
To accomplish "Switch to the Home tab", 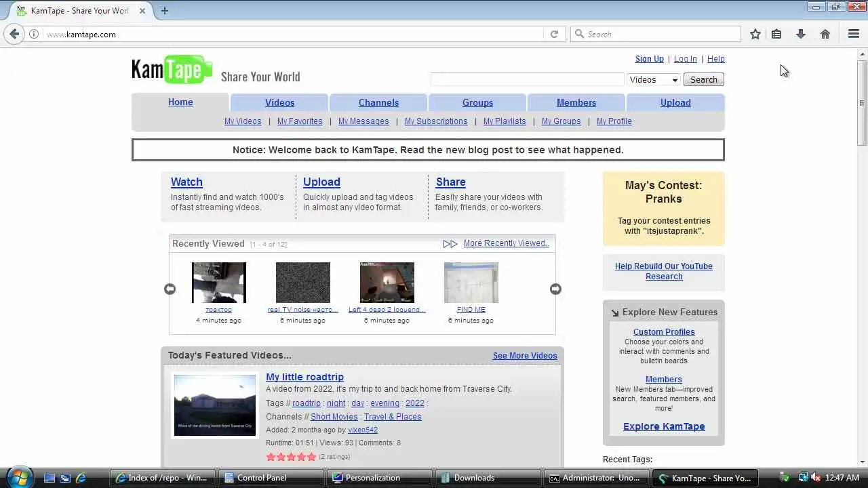I will (x=180, y=102).
